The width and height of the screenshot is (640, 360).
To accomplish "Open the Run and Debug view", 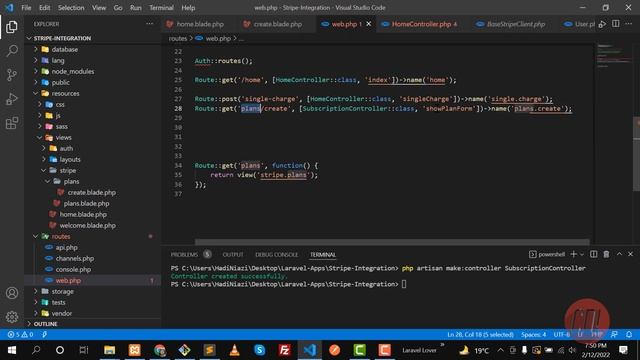I will pyautogui.click(x=12, y=99).
